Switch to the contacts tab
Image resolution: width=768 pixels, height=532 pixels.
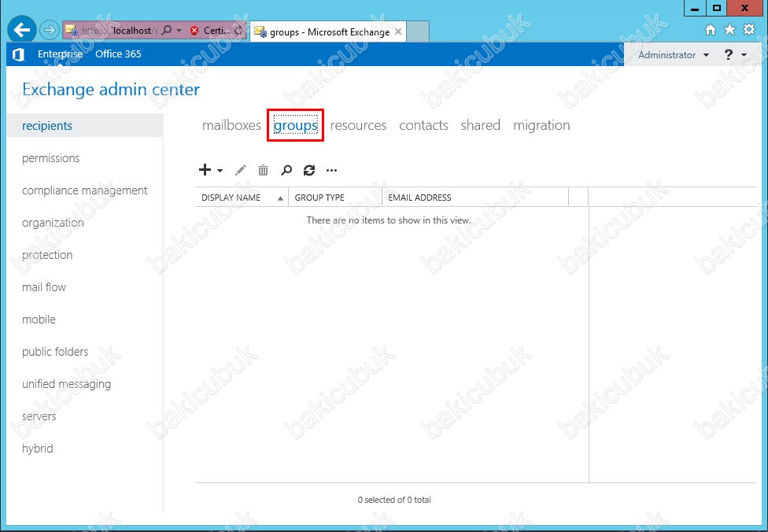pyautogui.click(x=423, y=125)
